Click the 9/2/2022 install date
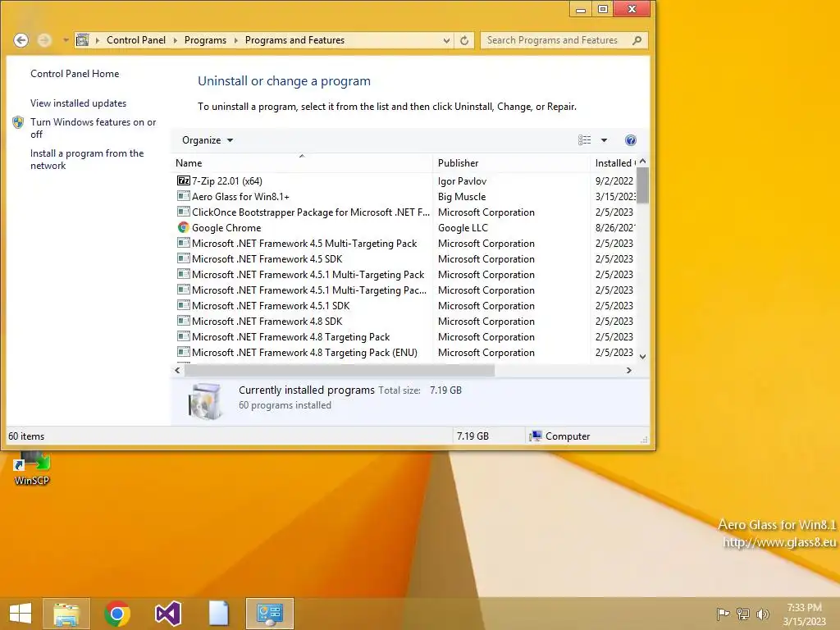 pyautogui.click(x=614, y=181)
